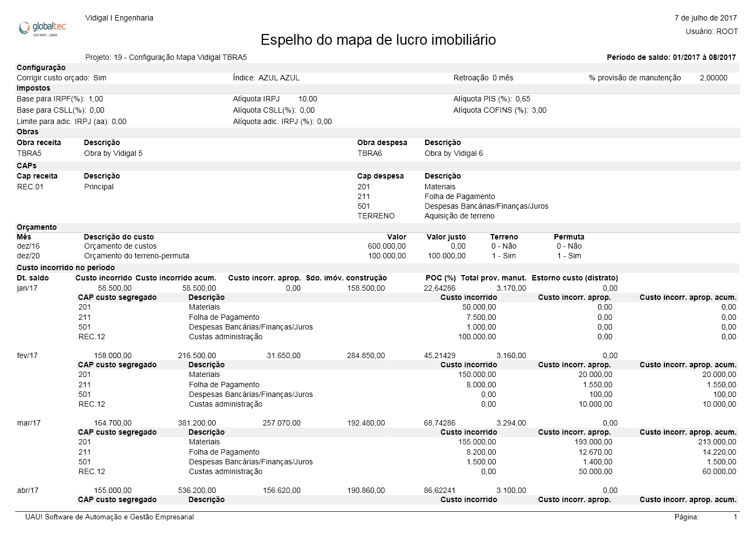The height and width of the screenshot is (535, 756).
Task: Click the orçamento row 'Orçamento de custos'
Action: (120, 246)
